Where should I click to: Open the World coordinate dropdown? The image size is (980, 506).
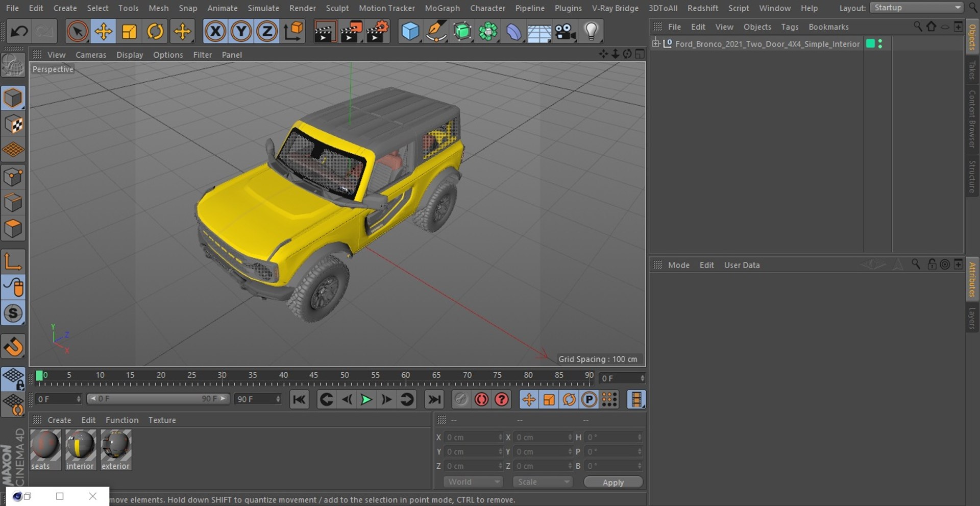473,482
